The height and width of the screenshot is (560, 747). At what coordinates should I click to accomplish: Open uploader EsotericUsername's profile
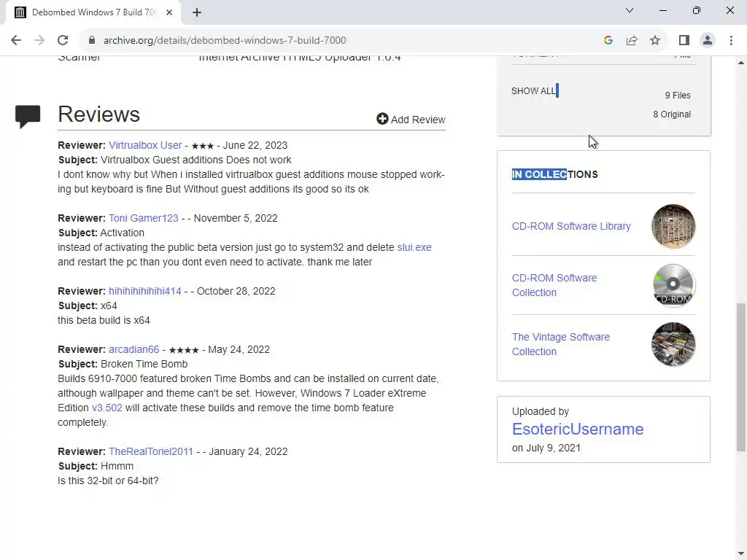point(578,429)
